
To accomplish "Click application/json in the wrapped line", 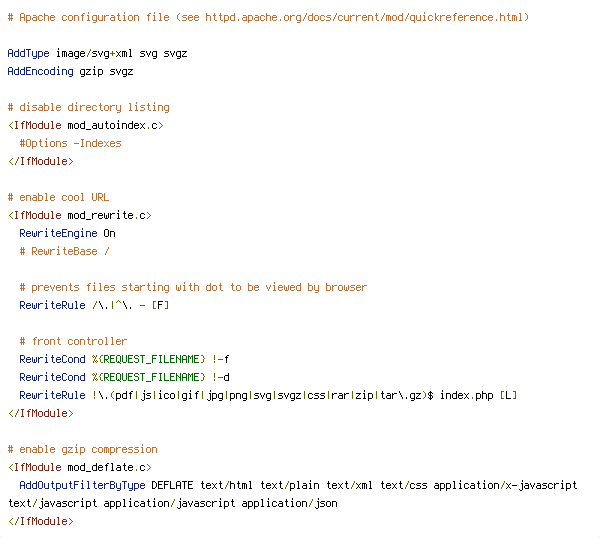I will pyautogui.click(x=289, y=503).
